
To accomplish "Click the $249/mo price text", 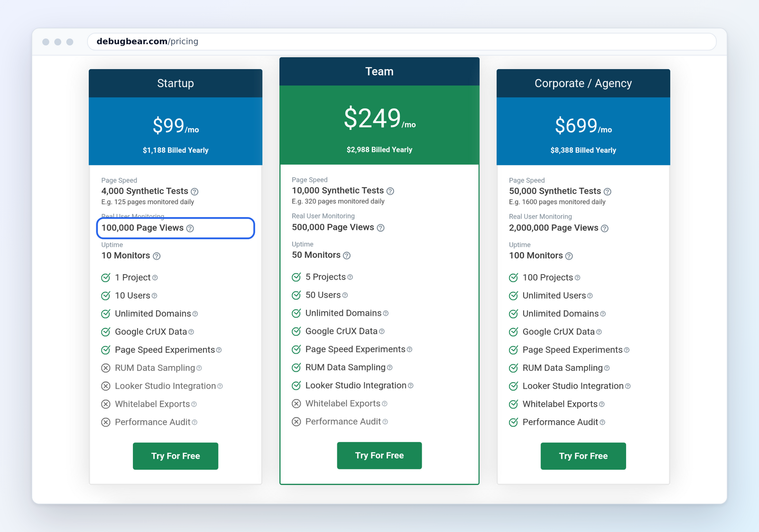I will tap(379, 119).
